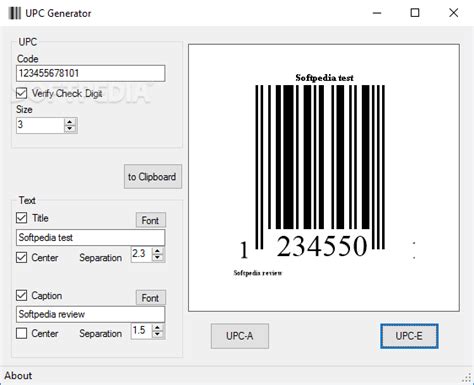Toggle the Center checkbox under Title
Screen dimensions: 474x385
(x=22, y=257)
